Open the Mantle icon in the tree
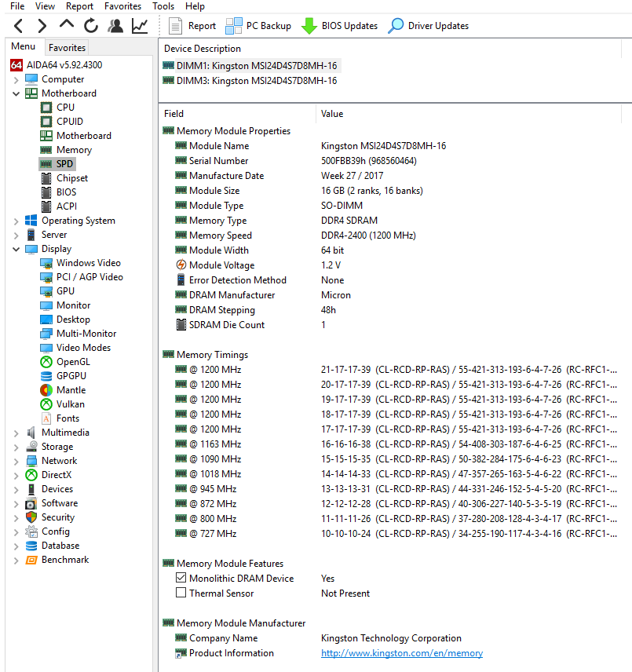 [x=46, y=390]
